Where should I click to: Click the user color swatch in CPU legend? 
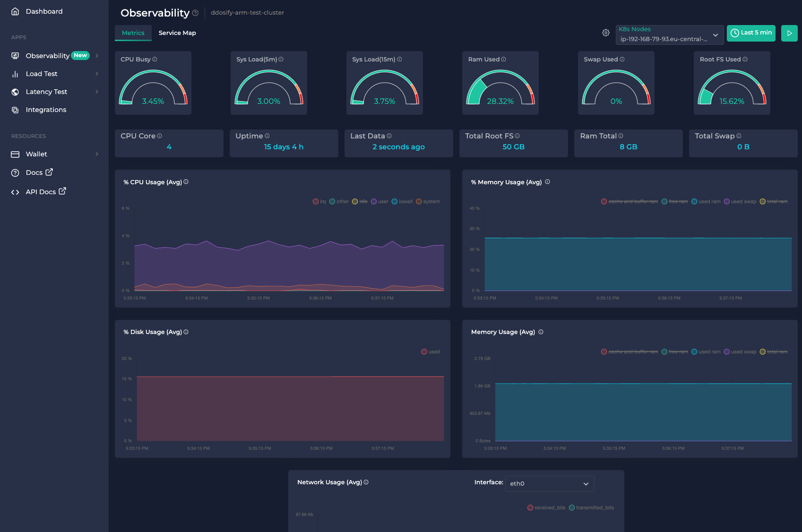374,202
